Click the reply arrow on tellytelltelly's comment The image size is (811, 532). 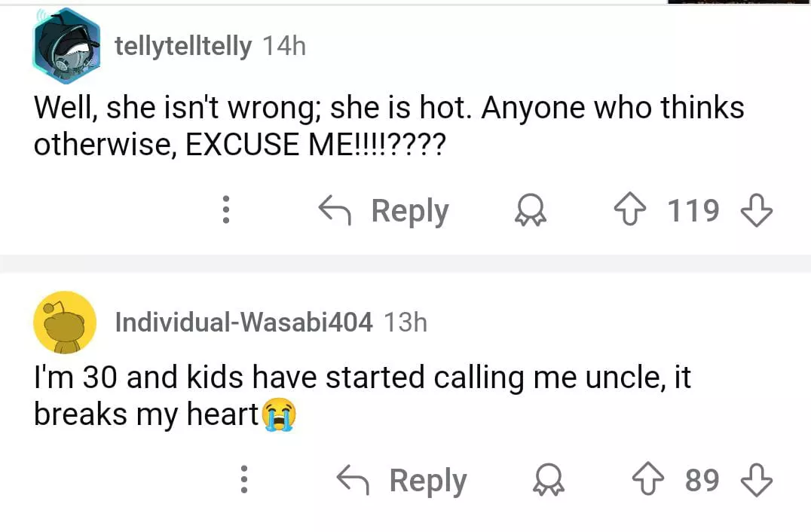[x=335, y=211]
